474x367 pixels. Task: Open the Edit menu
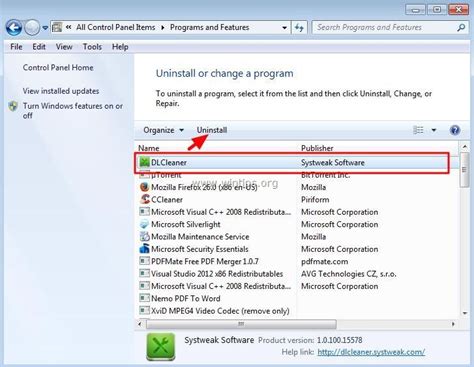39,47
